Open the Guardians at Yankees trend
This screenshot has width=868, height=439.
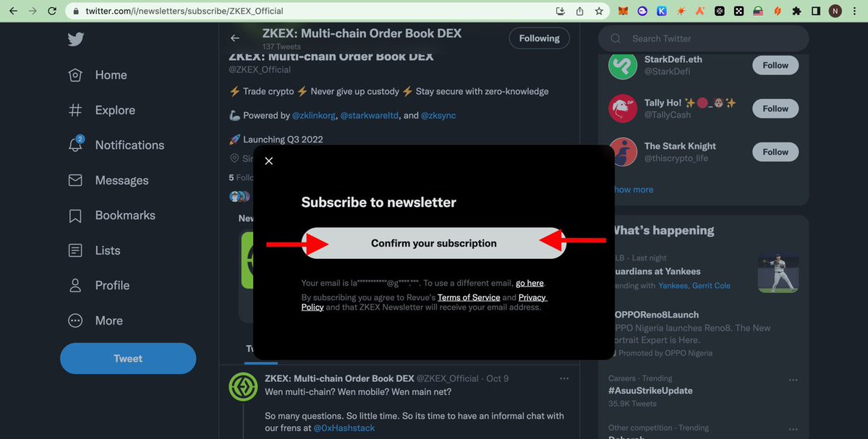coord(657,271)
